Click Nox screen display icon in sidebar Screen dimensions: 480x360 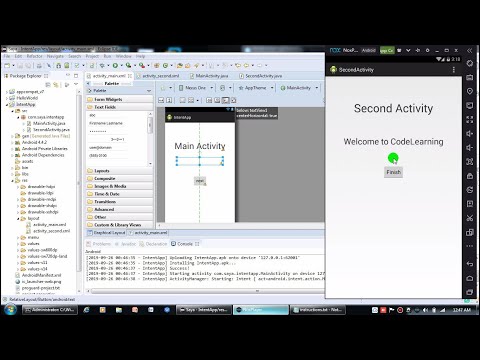point(470,105)
